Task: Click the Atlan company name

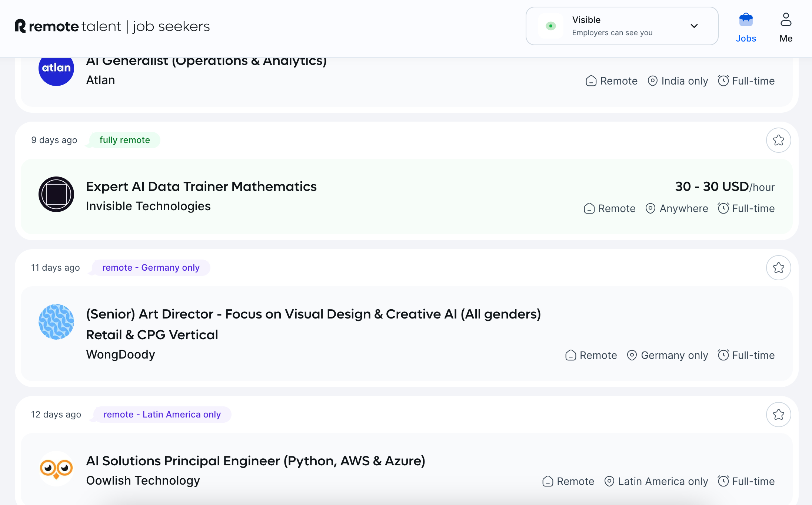Action: click(x=100, y=80)
